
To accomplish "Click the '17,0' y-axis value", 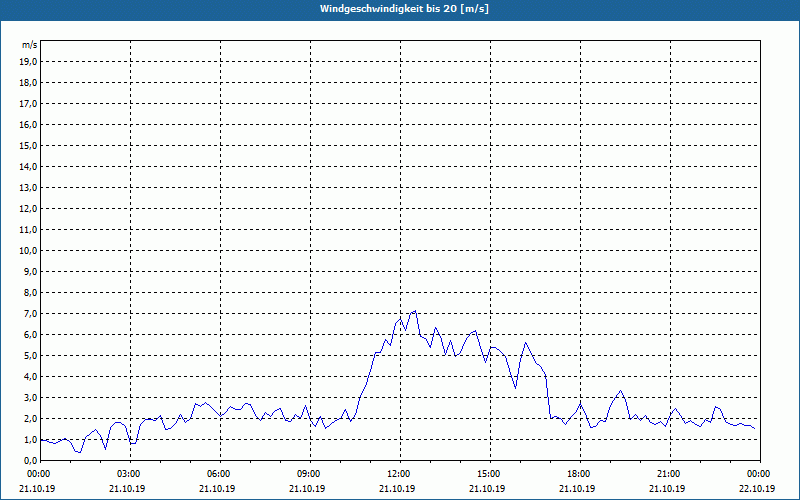I will click(28, 104).
